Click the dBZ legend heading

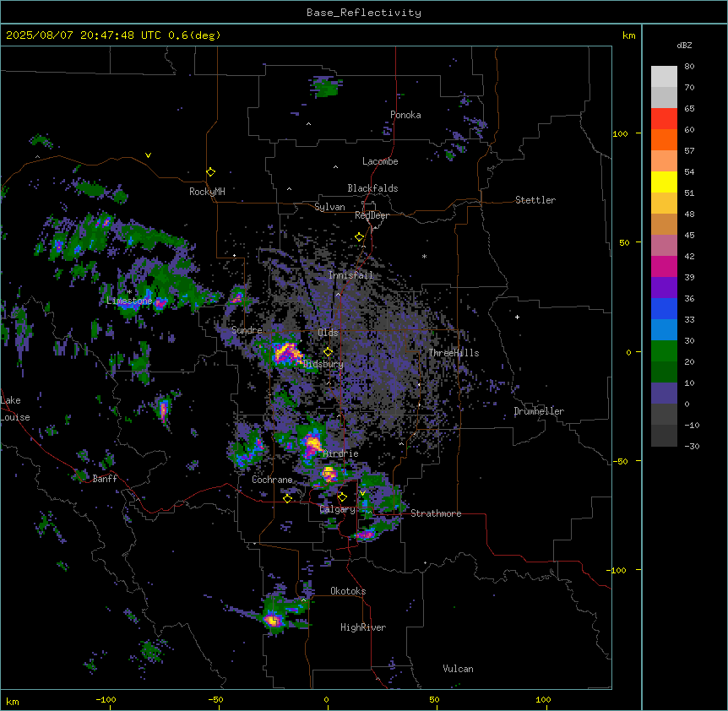click(684, 46)
